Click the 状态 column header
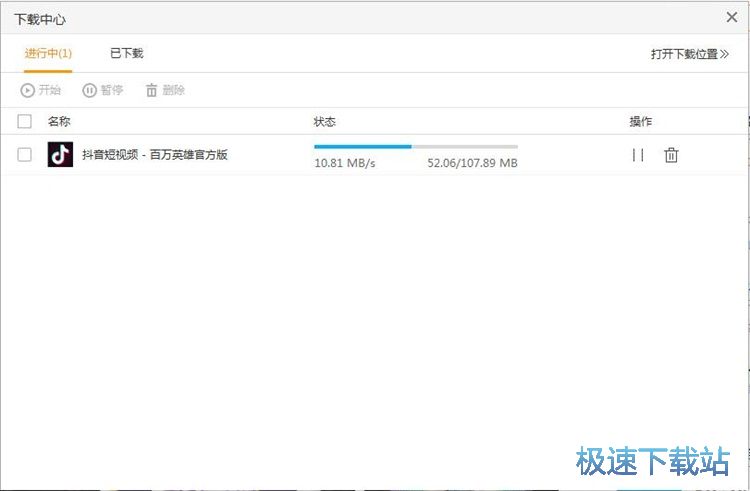This screenshot has height=491, width=750. (x=325, y=122)
